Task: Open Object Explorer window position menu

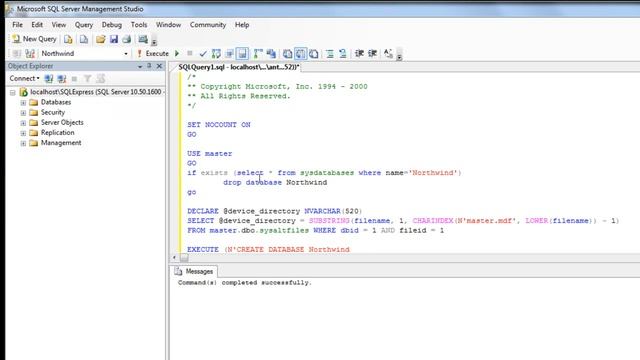Action: coord(140,66)
